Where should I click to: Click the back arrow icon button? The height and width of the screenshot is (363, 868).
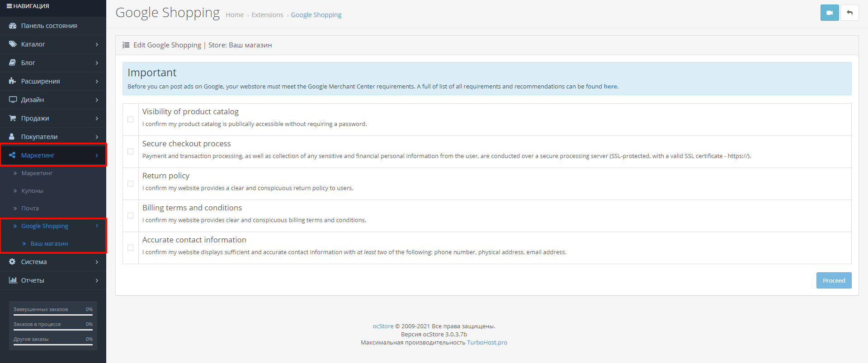[849, 13]
